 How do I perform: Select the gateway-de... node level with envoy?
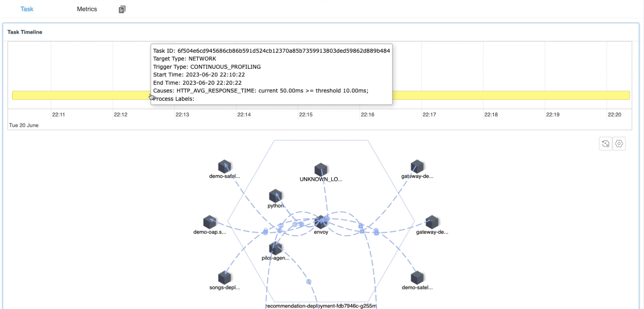pyautogui.click(x=432, y=222)
